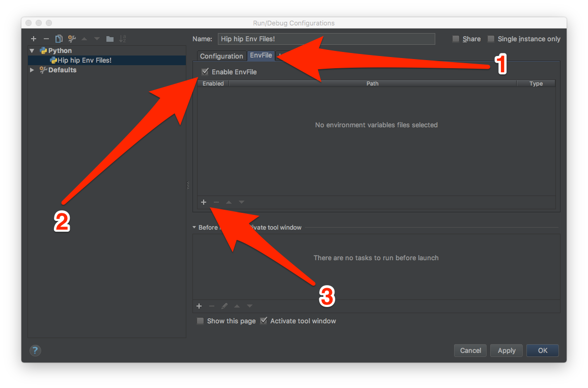
Task: Enable Single instance only
Action: [x=491, y=39]
